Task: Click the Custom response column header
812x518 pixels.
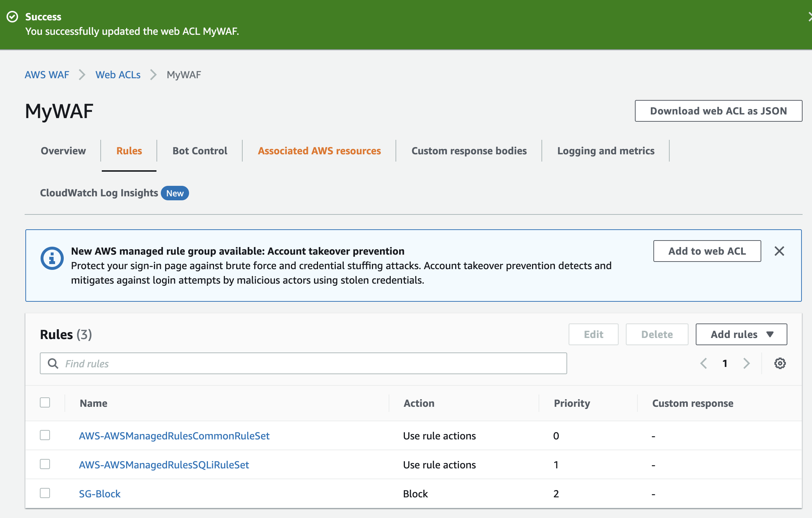Action: tap(693, 403)
